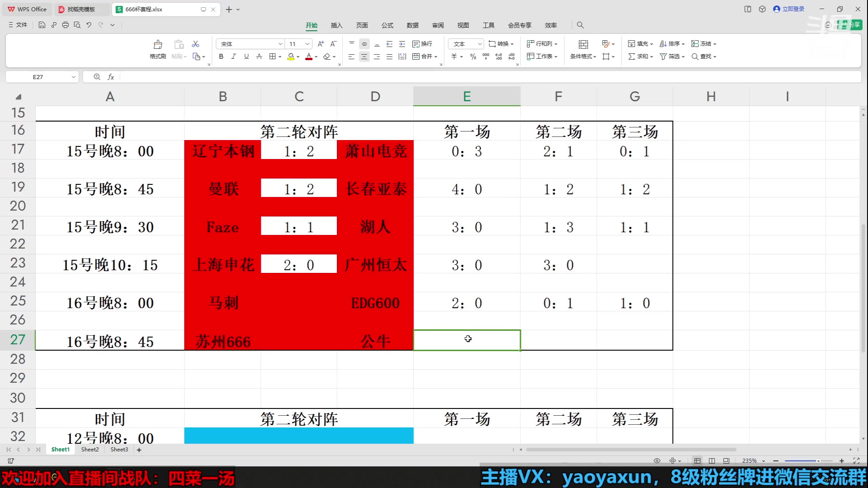The image size is (868, 488).
Task: Open the 插入 ribbon tab
Action: [x=337, y=25]
